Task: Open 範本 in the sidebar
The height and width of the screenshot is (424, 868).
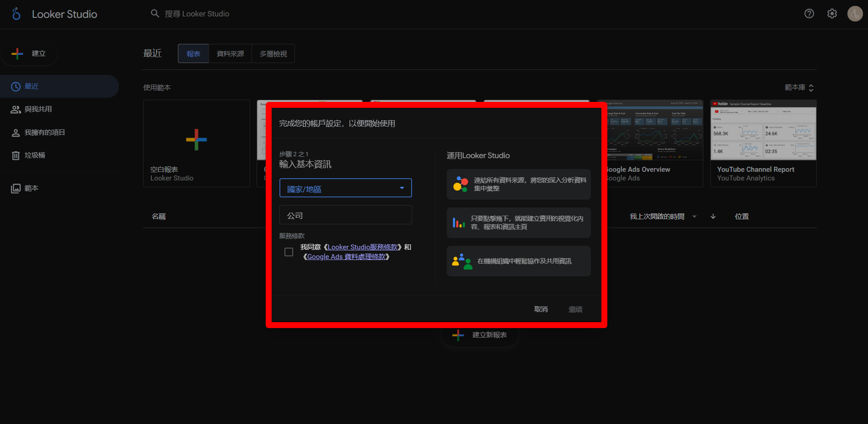Action: (59, 188)
